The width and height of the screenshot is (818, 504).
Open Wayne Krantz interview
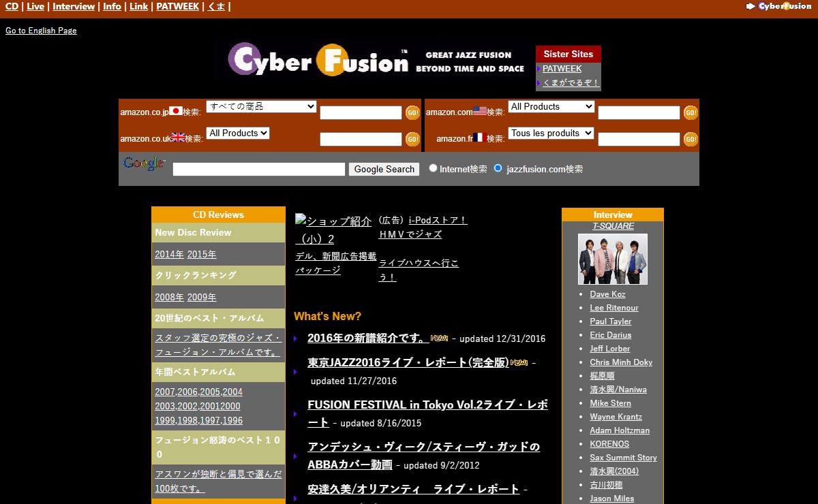tap(616, 417)
